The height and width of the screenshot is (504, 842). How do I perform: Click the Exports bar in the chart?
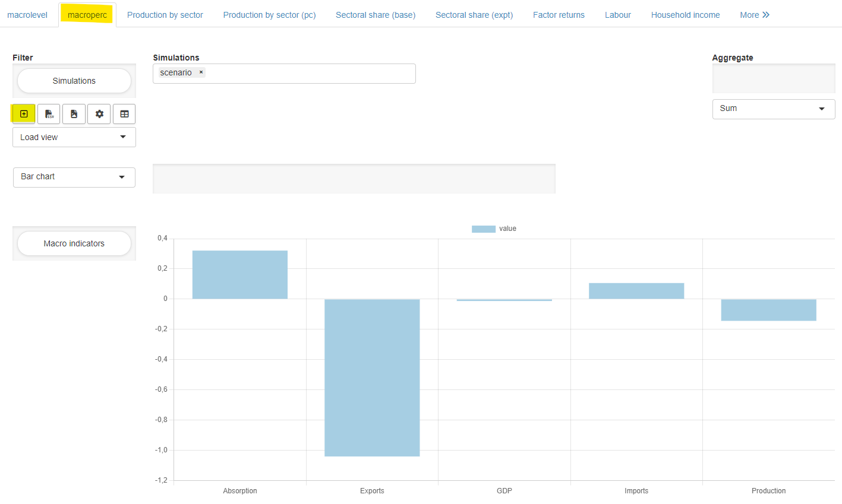pos(372,377)
